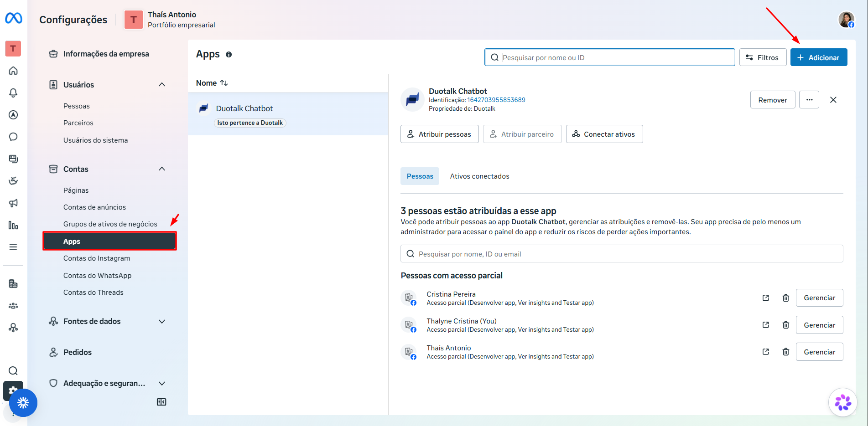The height and width of the screenshot is (426, 868).
Task: Open the profile avatar at top right
Action: click(847, 20)
